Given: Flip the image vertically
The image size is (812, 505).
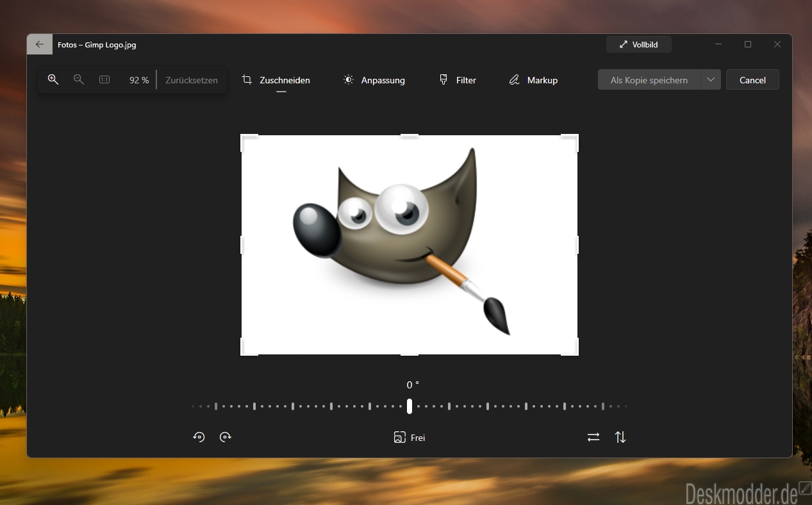Looking at the screenshot, I should [620, 437].
